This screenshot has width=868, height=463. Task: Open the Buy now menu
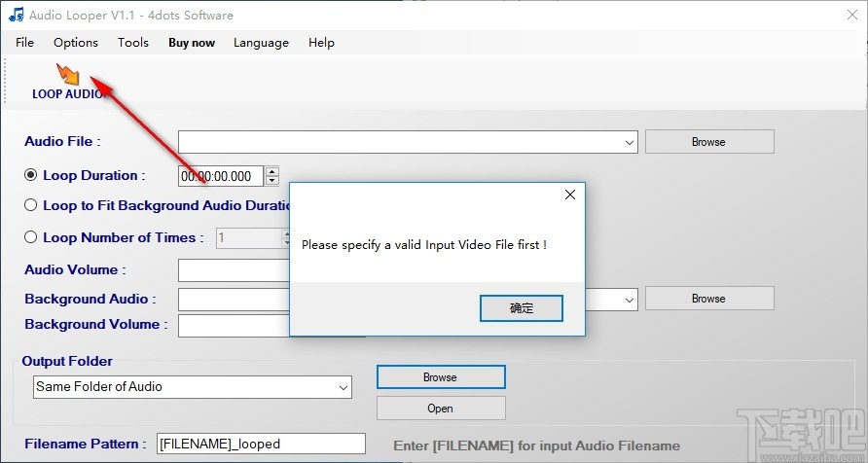pyautogui.click(x=192, y=43)
